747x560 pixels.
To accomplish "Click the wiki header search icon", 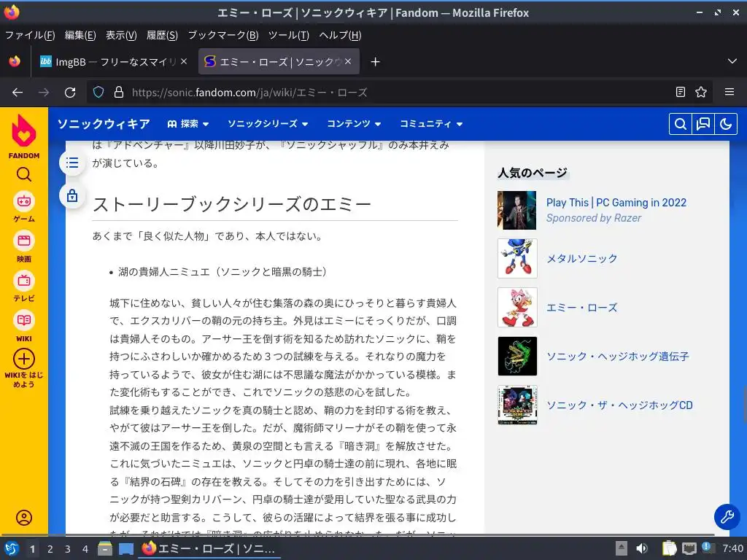I will 681,124.
